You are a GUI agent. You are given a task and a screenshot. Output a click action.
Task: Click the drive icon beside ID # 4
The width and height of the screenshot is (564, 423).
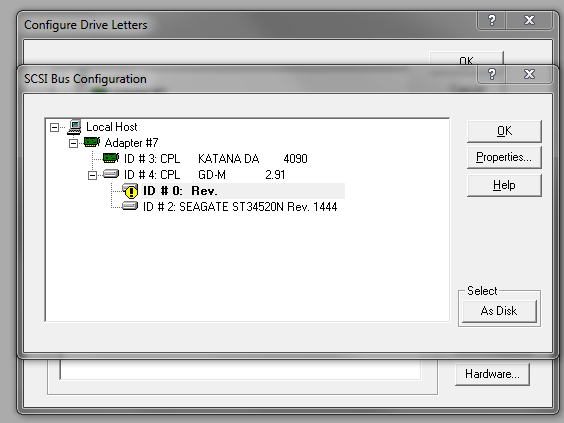111,174
